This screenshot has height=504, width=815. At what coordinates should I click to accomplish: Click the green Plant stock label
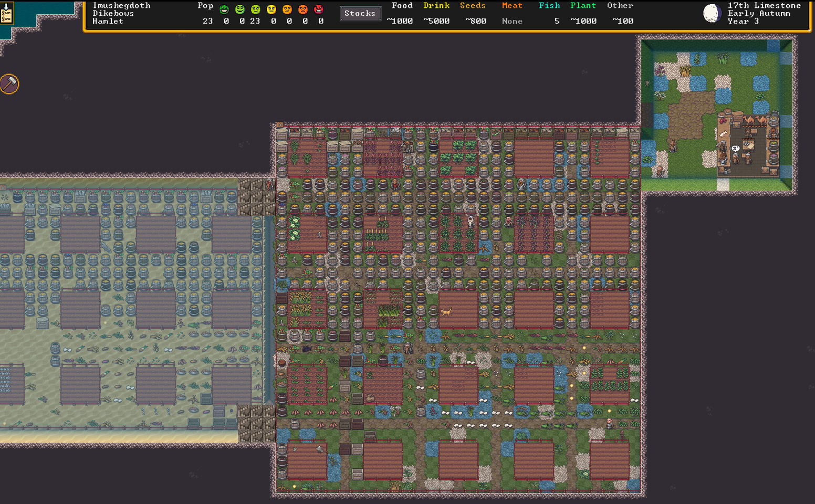[x=583, y=6]
